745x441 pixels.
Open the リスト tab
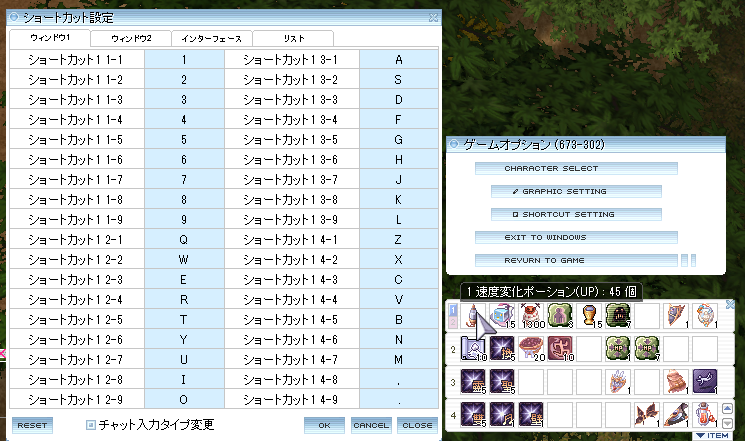292,38
